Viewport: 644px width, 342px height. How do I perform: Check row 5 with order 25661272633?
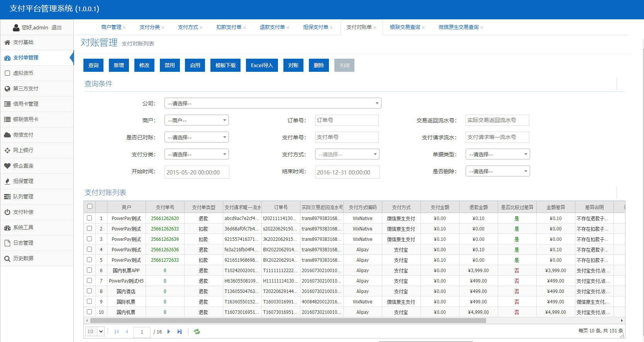pyautogui.click(x=90, y=260)
